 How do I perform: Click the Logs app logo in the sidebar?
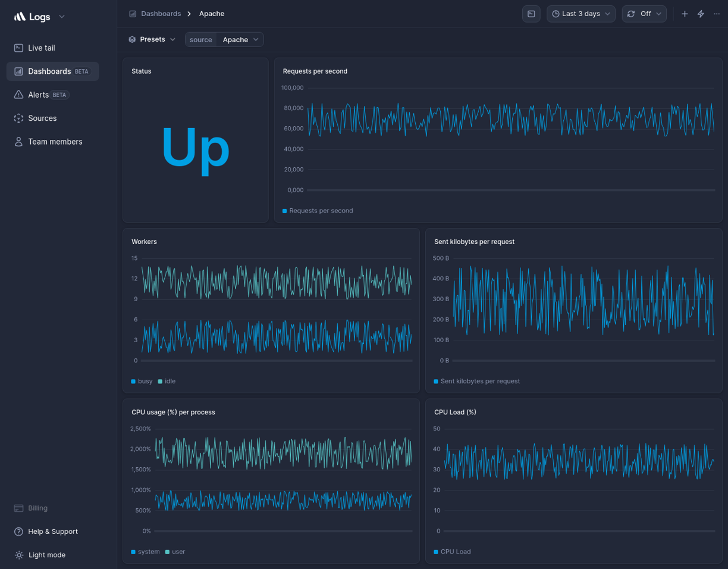pos(32,17)
